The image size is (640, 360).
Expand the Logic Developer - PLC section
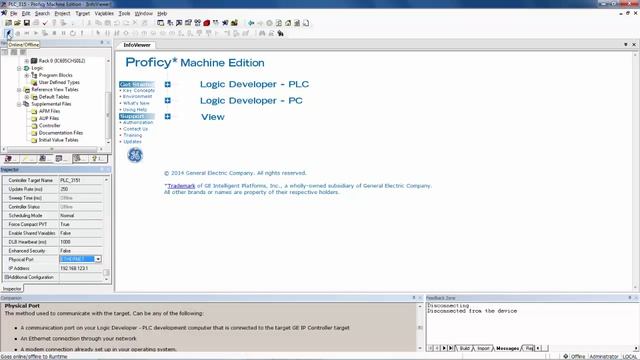167,84
